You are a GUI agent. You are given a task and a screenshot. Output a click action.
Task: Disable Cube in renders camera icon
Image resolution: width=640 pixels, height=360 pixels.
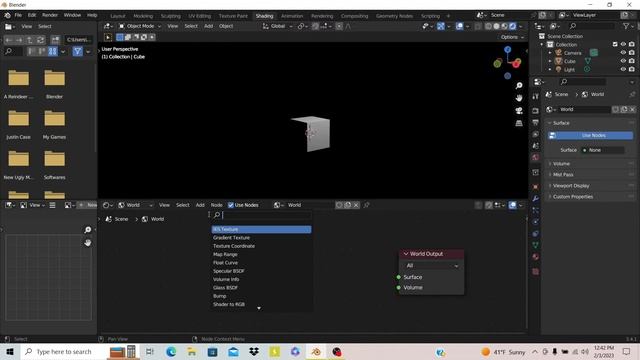pos(631,61)
